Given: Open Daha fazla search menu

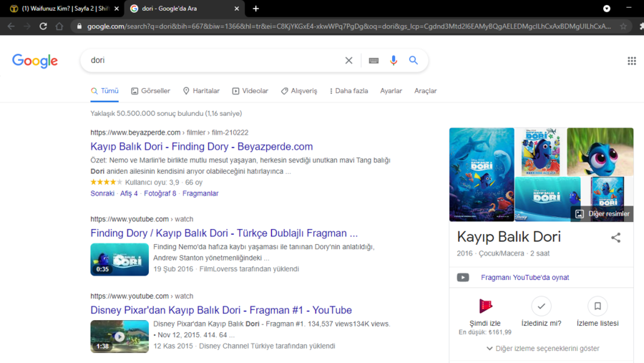Looking at the screenshot, I should (x=348, y=91).
